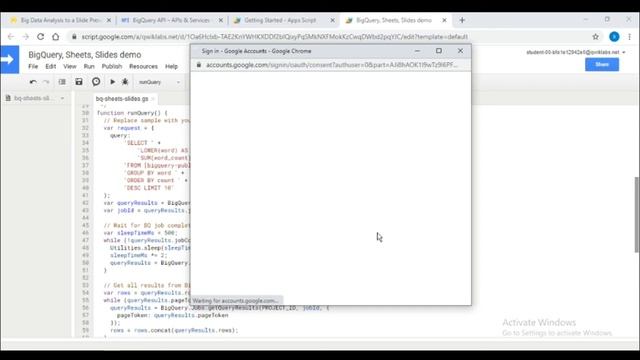Screen dimensions: 640x360
Task: Close the BigQuery API tab
Action: 221,20
